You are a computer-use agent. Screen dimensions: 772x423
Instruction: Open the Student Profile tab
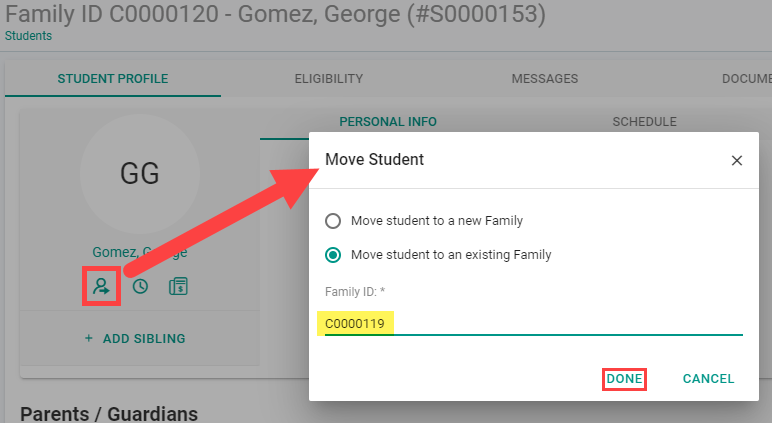[113, 79]
